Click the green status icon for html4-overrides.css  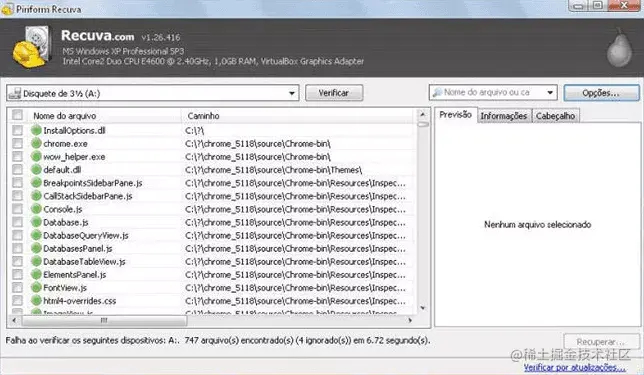click(36, 301)
